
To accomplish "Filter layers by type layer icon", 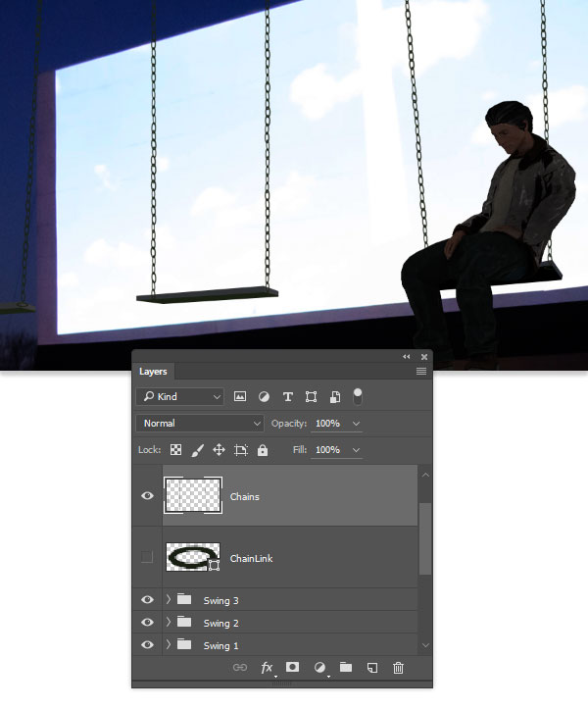I will click(287, 396).
